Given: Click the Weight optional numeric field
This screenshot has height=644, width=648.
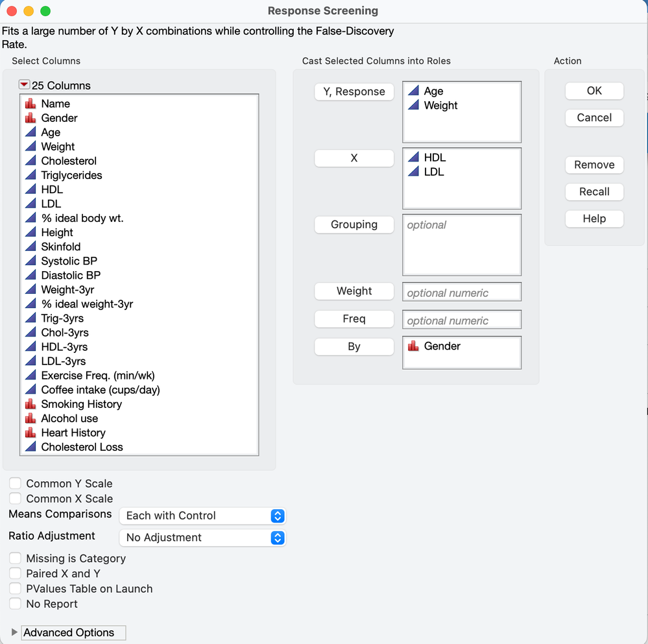Looking at the screenshot, I should (x=462, y=292).
